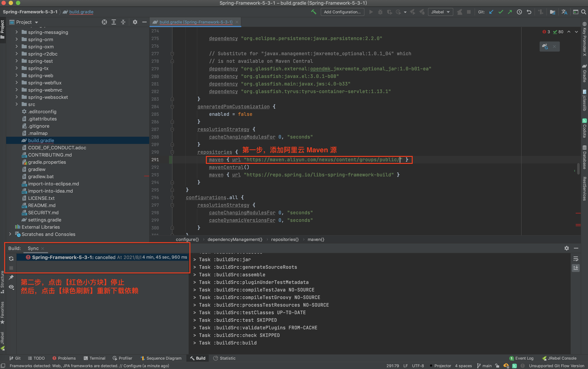Click the Search Everywhere magnifier icon

[x=584, y=12]
